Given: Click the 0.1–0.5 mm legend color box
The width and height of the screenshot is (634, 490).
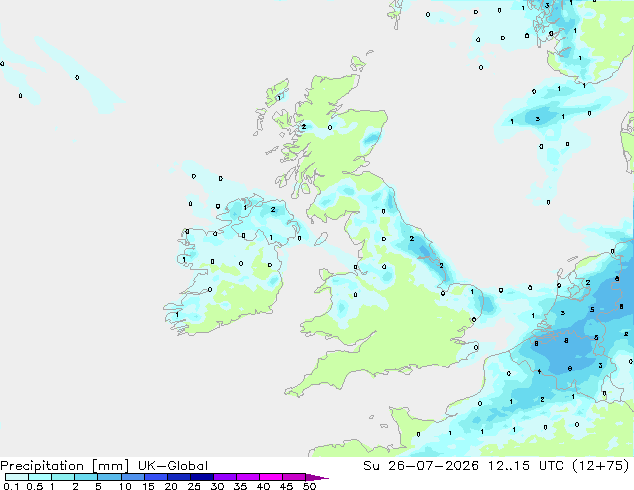Looking at the screenshot, I should [17, 477].
